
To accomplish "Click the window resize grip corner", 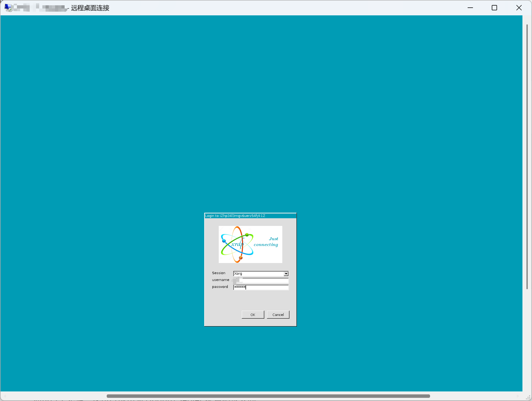I will 528,398.
